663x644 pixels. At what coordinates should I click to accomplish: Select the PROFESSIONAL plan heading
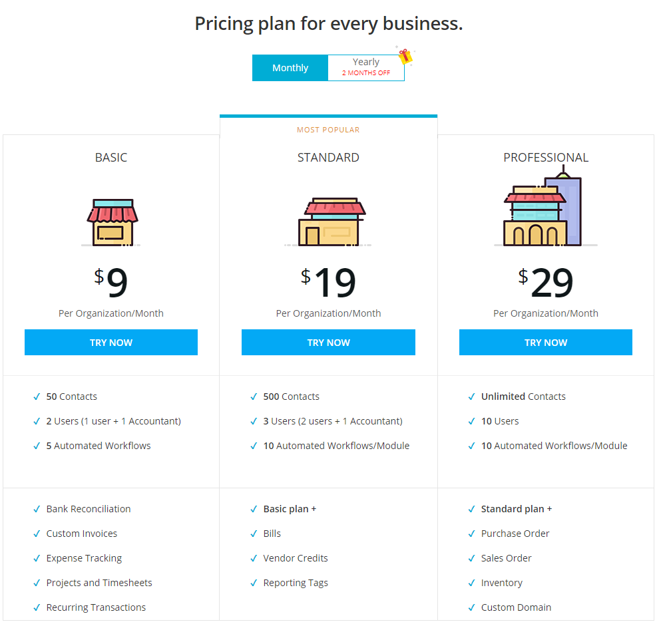click(546, 158)
